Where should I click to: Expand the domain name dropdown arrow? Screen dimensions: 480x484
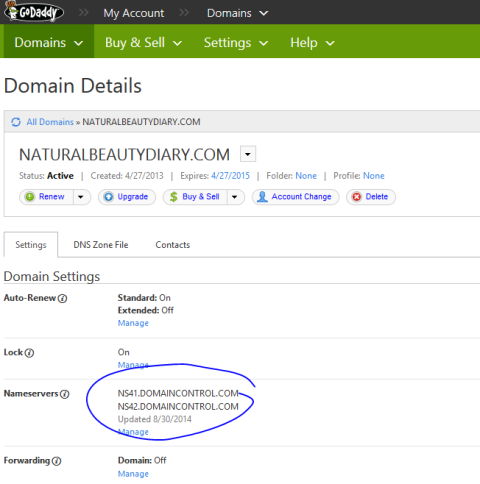[x=248, y=154]
